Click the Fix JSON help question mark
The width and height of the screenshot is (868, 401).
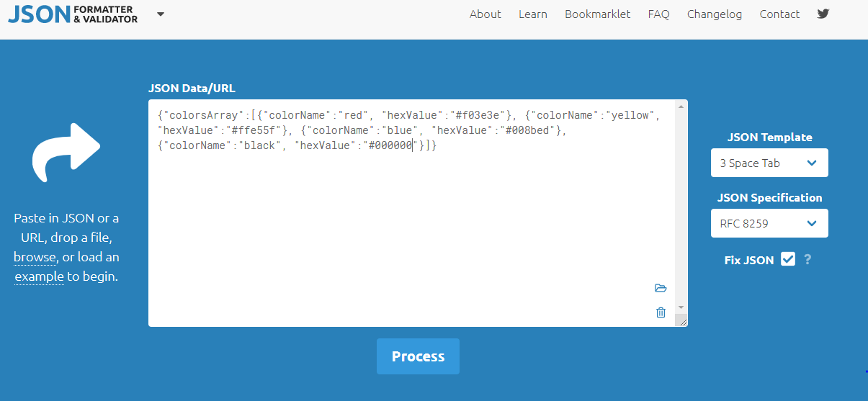coord(807,260)
